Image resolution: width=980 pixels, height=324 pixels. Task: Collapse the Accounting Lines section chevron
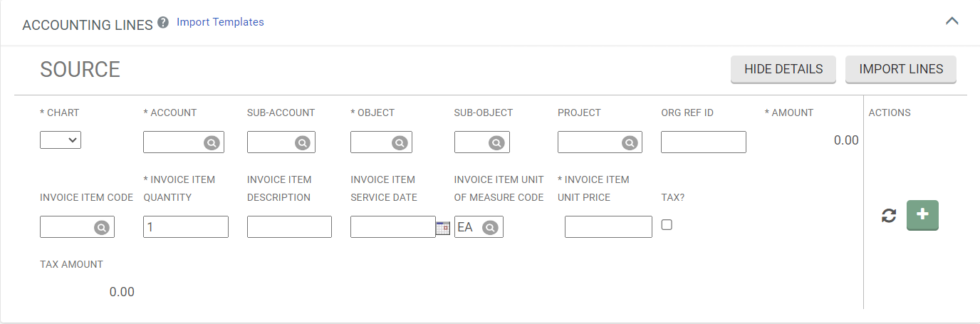(952, 21)
